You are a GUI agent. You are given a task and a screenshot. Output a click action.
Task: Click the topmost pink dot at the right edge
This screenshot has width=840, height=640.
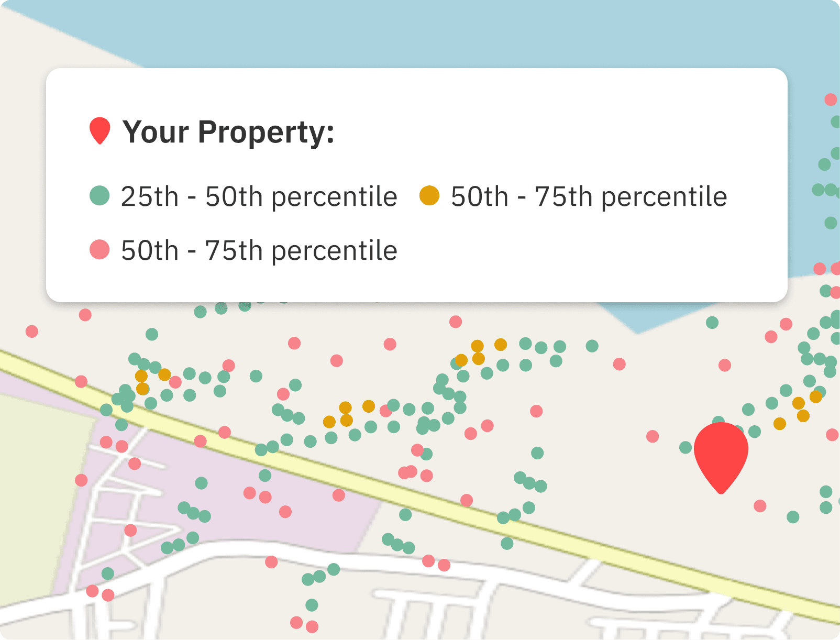(831, 100)
